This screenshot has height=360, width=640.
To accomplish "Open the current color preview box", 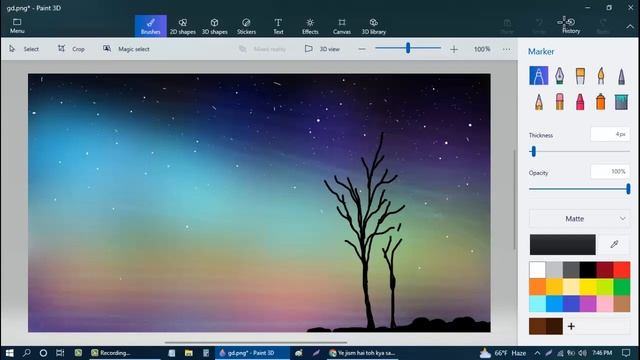I will click(x=562, y=244).
